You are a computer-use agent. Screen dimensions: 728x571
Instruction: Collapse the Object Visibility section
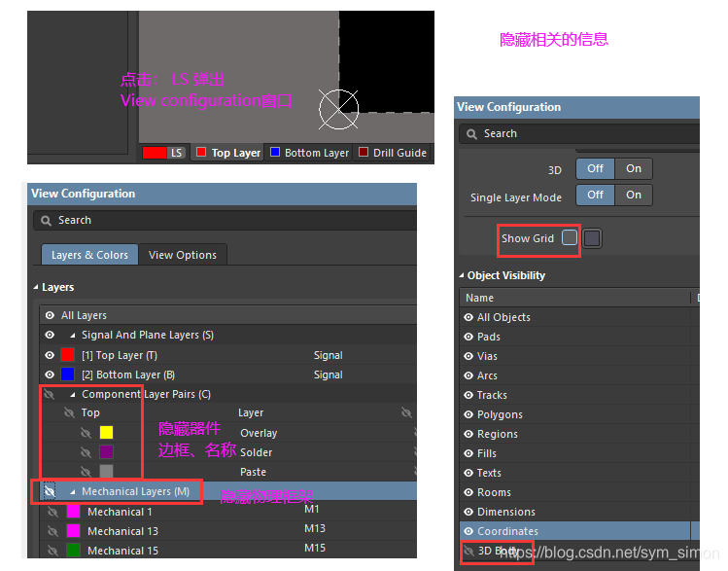click(463, 275)
